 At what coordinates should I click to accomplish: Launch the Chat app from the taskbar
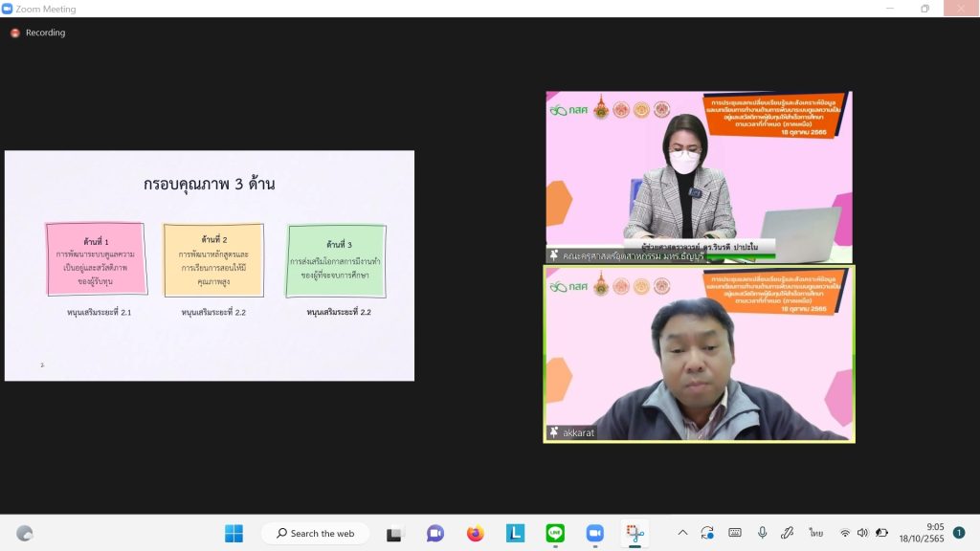[435, 533]
